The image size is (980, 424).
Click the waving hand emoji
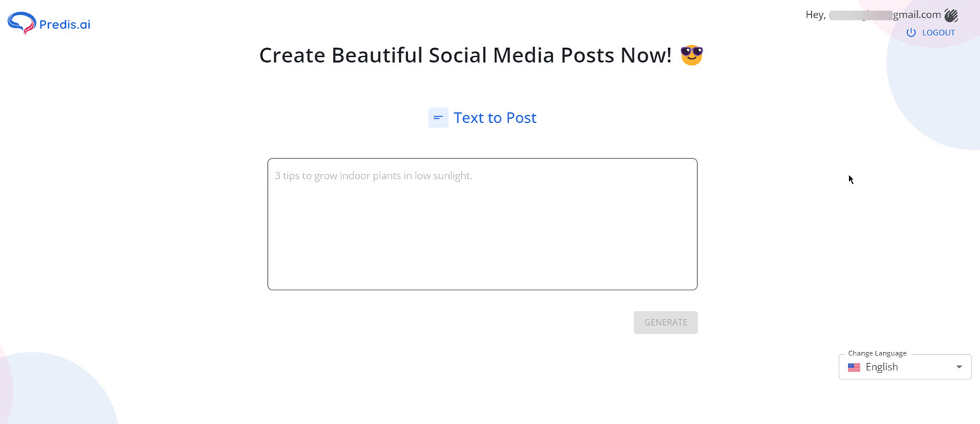[x=951, y=15]
